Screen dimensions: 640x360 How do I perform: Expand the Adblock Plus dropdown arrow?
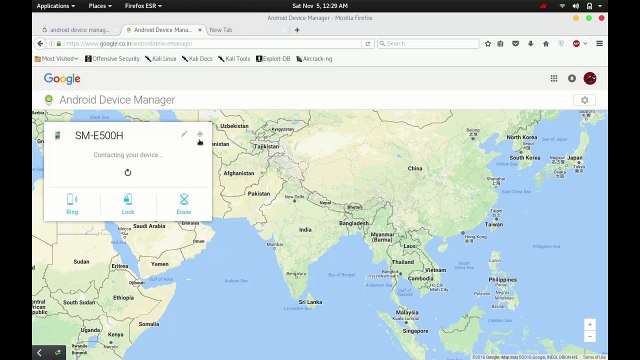pos(585,44)
